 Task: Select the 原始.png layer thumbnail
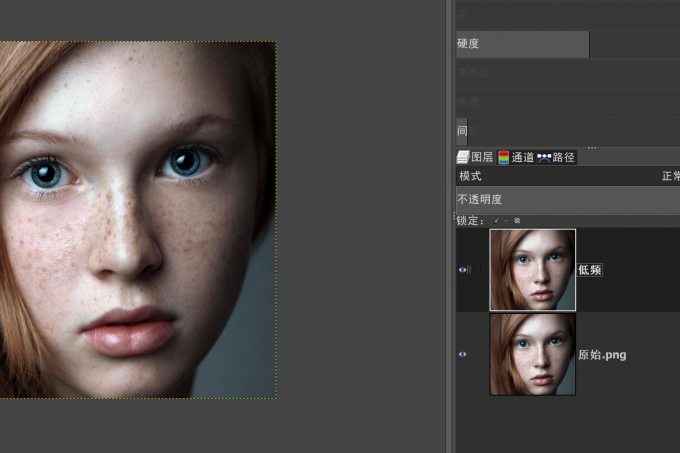pyautogui.click(x=533, y=355)
